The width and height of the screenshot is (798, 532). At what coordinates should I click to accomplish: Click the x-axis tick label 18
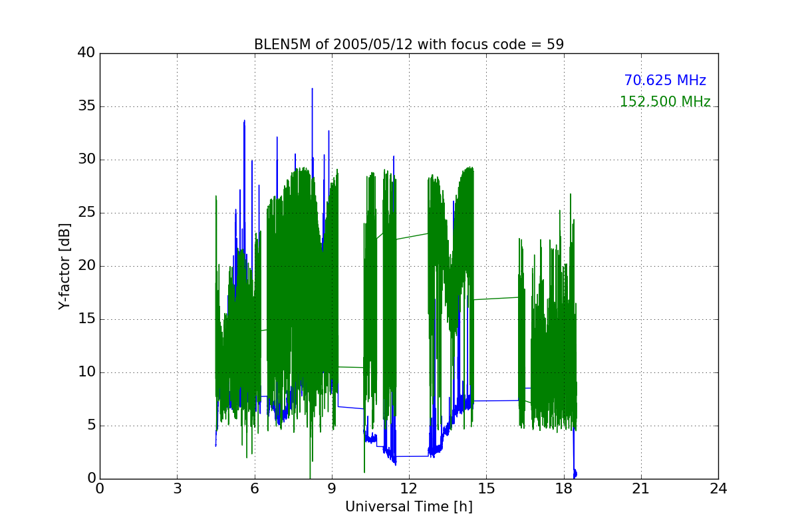click(564, 489)
